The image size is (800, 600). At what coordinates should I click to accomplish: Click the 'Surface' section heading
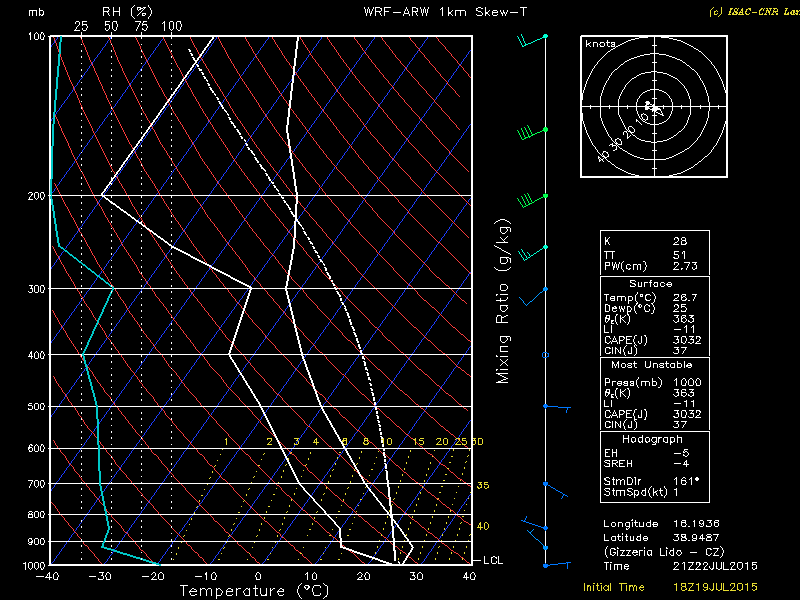[651, 284]
